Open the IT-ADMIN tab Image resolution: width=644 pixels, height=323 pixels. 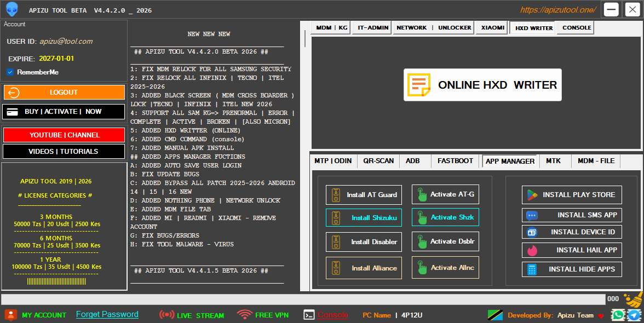[373, 27]
